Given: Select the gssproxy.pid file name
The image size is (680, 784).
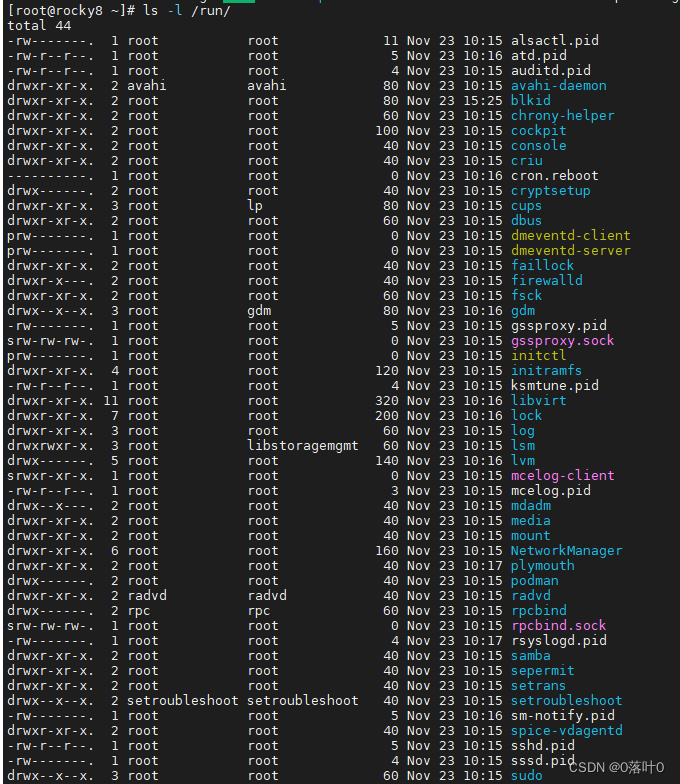Looking at the screenshot, I should 558,326.
